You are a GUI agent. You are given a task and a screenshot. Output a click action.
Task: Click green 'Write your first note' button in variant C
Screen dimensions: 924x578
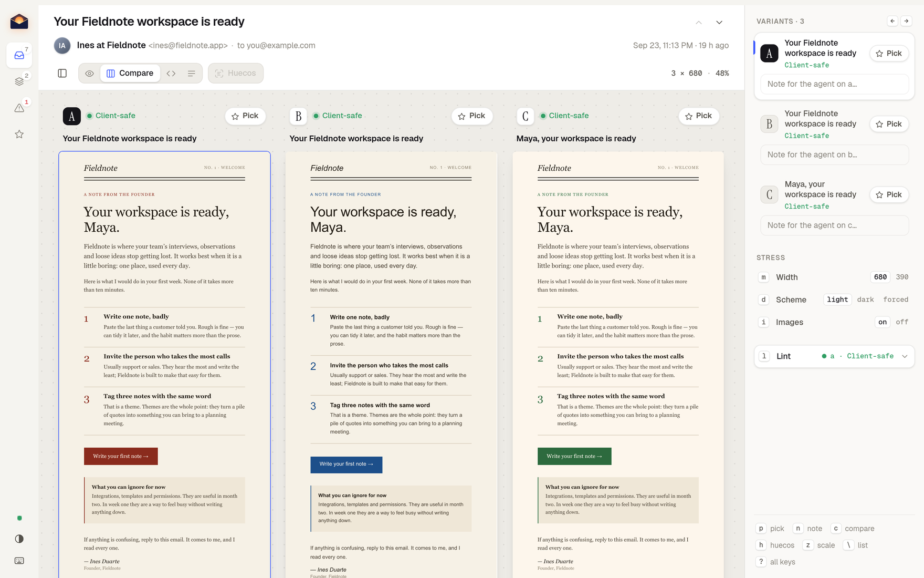click(574, 456)
